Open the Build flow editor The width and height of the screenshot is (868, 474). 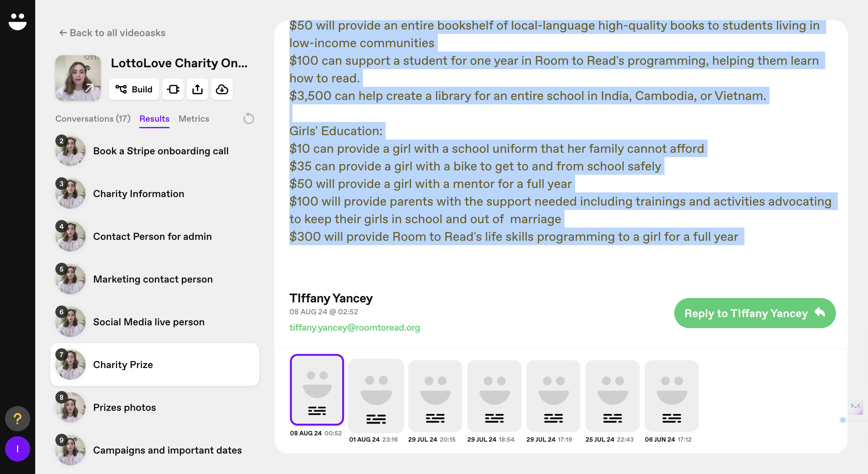(134, 89)
